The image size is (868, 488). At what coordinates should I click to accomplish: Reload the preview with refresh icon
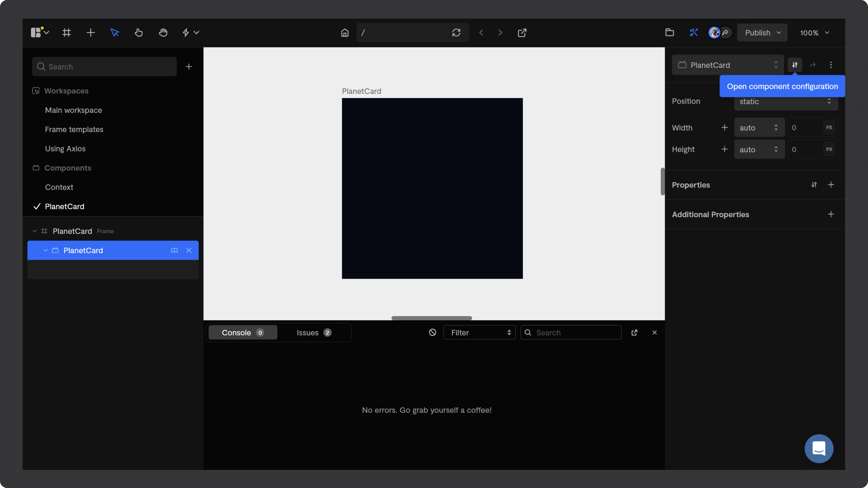point(456,33)
